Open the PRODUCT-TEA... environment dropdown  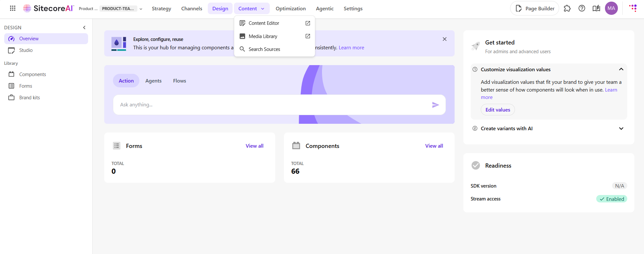[x=121, y=9]
